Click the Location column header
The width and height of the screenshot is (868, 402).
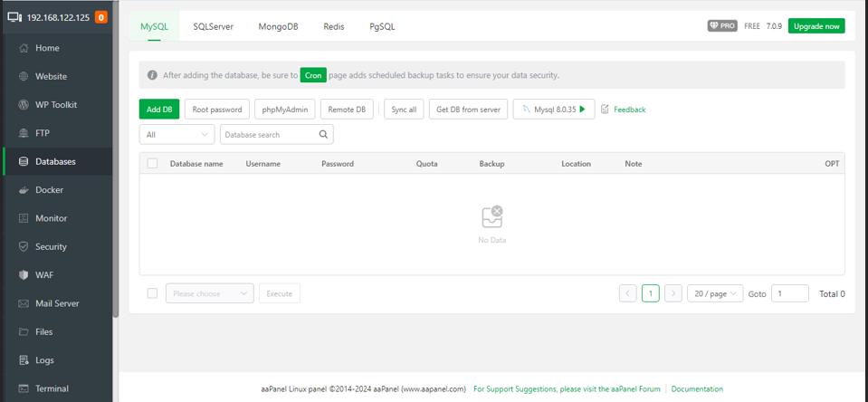[x=577, y=164]
